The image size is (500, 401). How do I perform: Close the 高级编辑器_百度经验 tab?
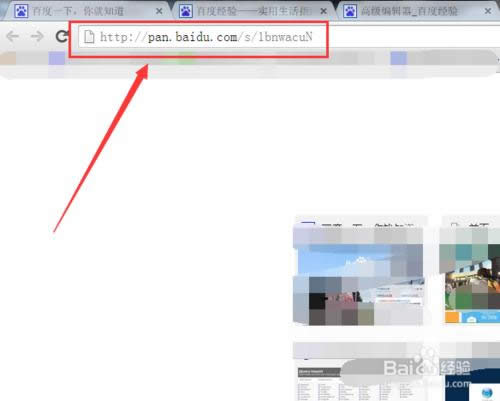tap(488, 11)
